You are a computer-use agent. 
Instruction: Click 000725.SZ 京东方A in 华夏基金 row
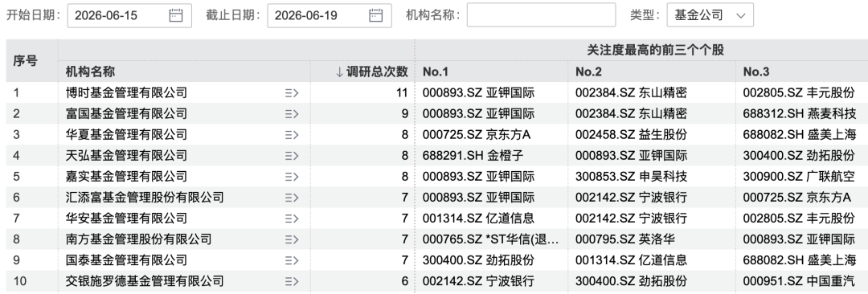pyautogui.click(x=477, y=134)
